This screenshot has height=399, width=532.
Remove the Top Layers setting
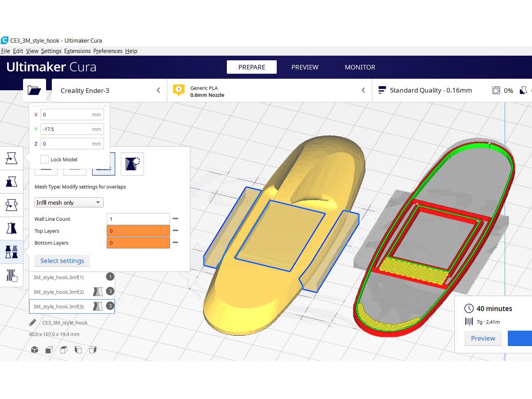pyautogui.click(x=175, y=231)
